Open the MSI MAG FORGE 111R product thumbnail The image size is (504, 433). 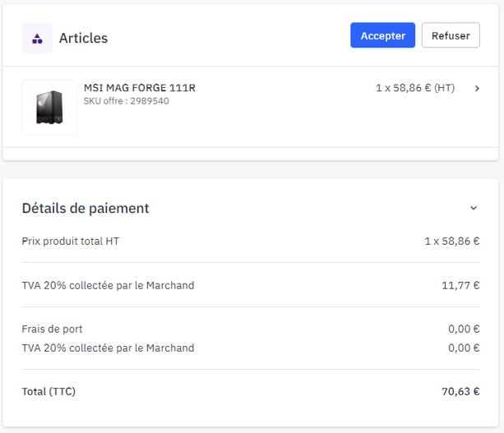(x=49, y=107)
